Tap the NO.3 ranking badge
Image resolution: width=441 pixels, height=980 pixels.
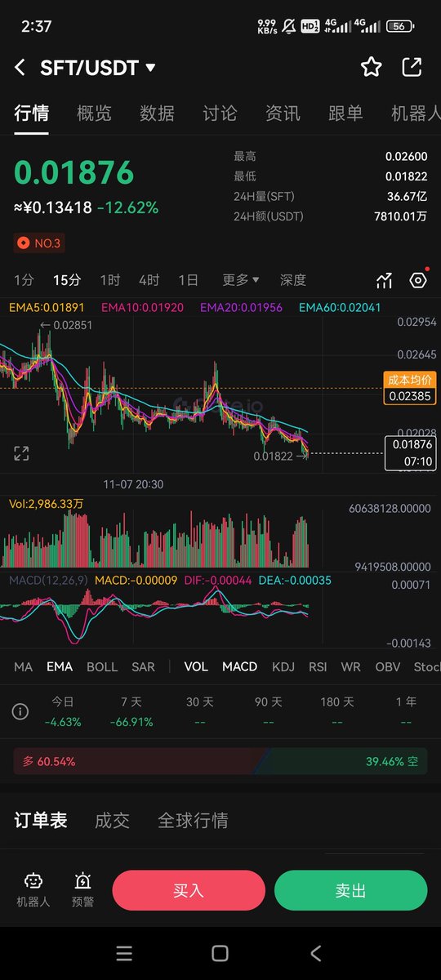coord(38,243)
